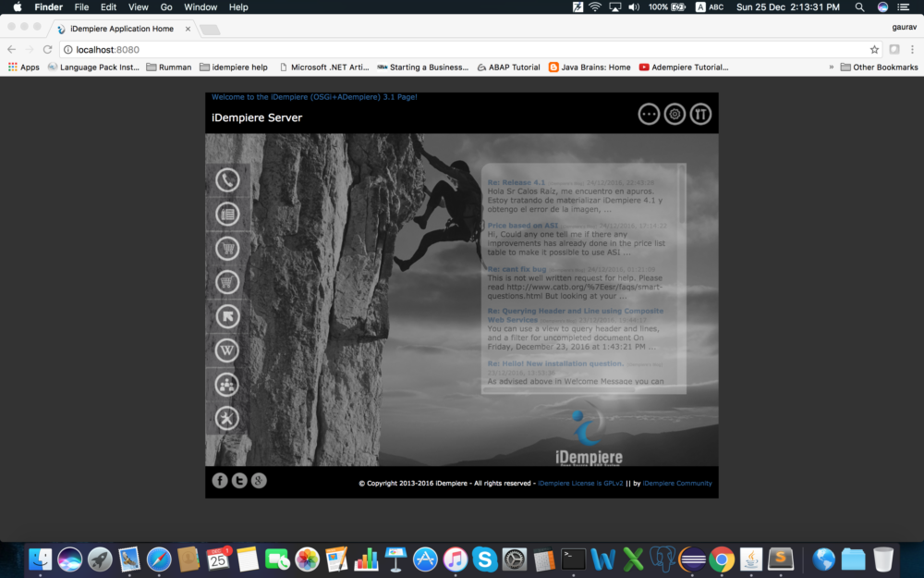Viewport: 924px width, 578px height.
Task: Open the list/document icon below the phone icon
Action: coord(227,215)
